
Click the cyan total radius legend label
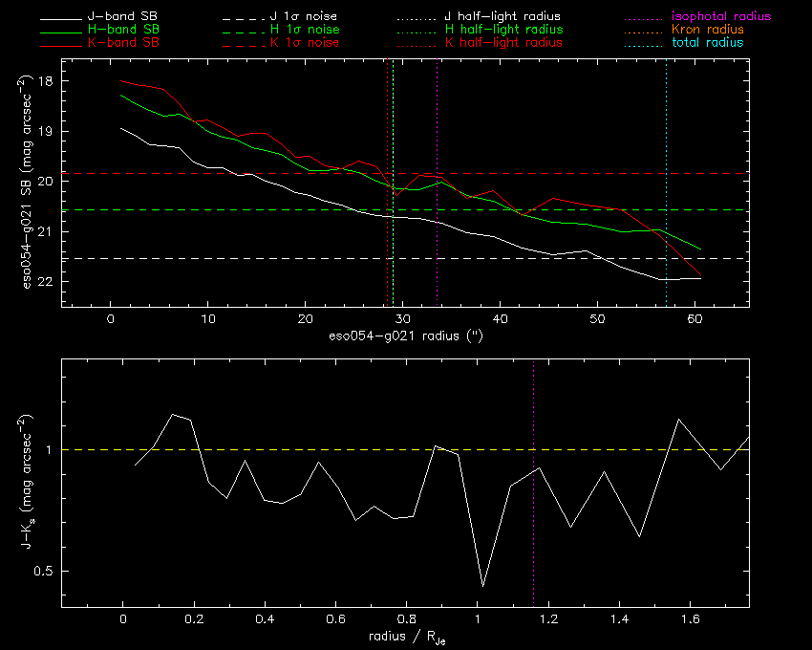pyautogui.click(x=708, y=42)
